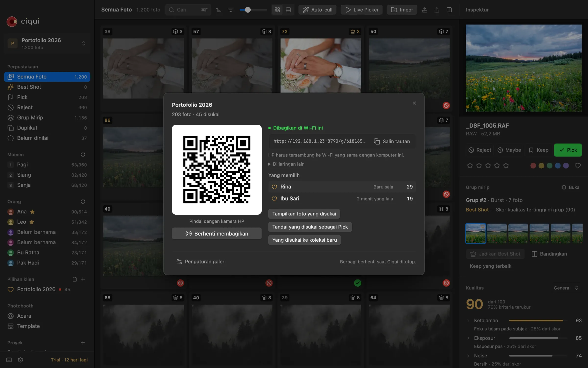Open the filter icon in toolbar
The image size is (588, 368).
(x=231, y=10)
